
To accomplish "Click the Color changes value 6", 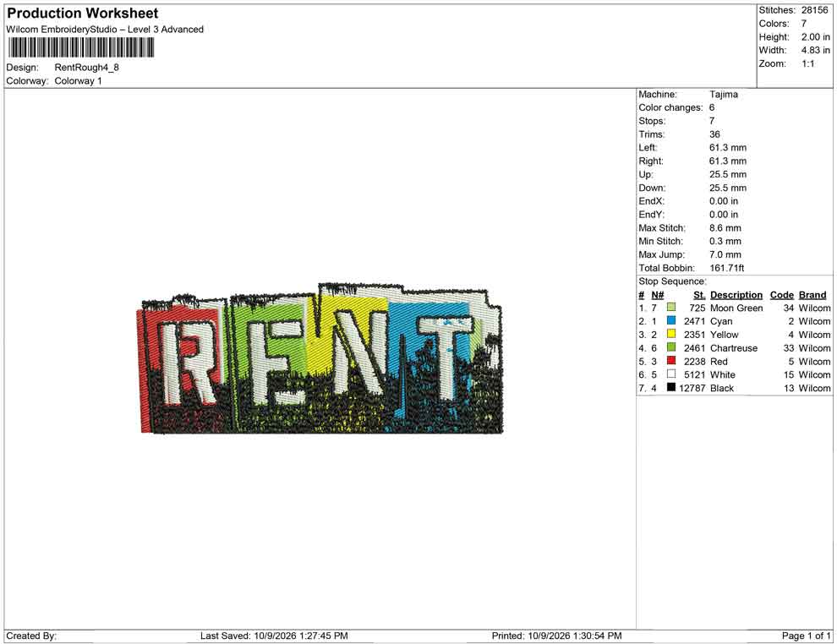I will 712,108.
